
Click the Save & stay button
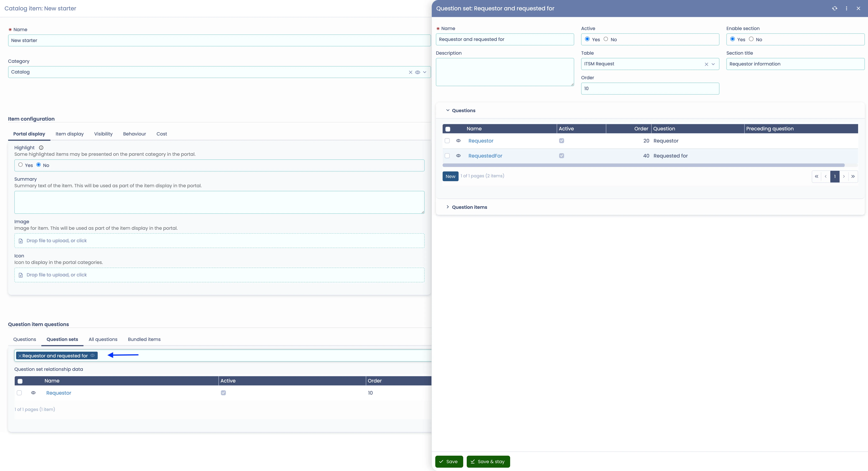(x=488, y=462)
